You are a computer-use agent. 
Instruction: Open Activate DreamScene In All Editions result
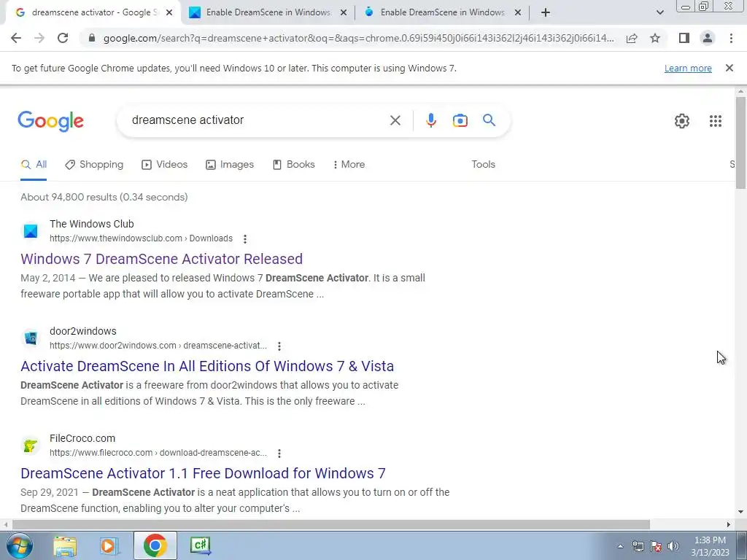click(x=207, y=366)
